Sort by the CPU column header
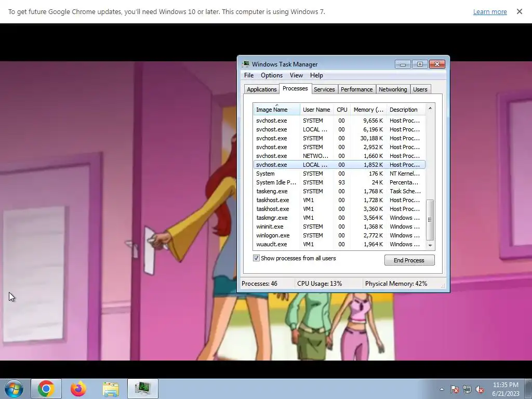 click(342, 110)
